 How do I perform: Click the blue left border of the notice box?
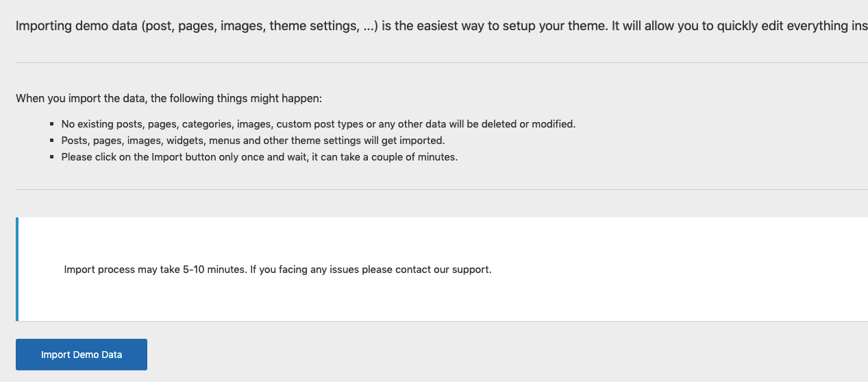click(17, 269)
